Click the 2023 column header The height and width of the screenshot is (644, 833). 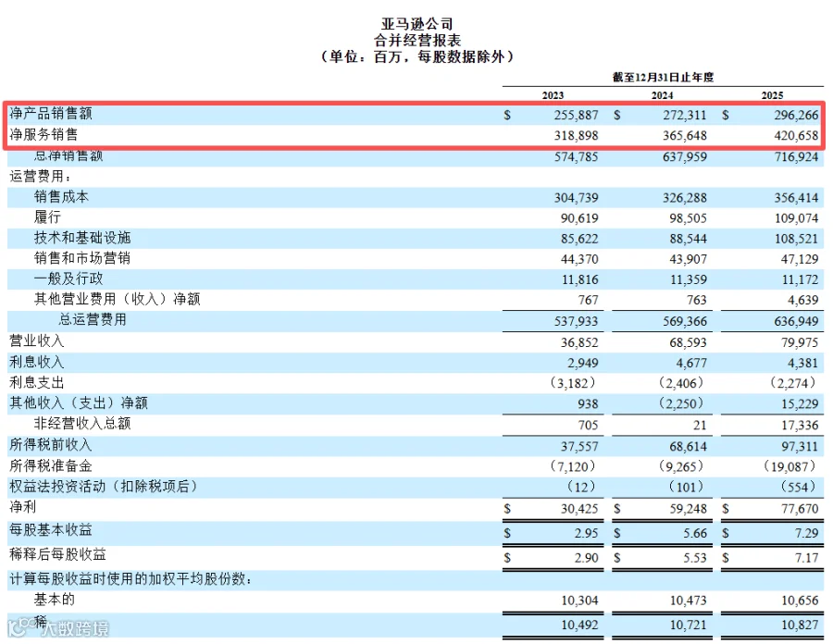553,95
